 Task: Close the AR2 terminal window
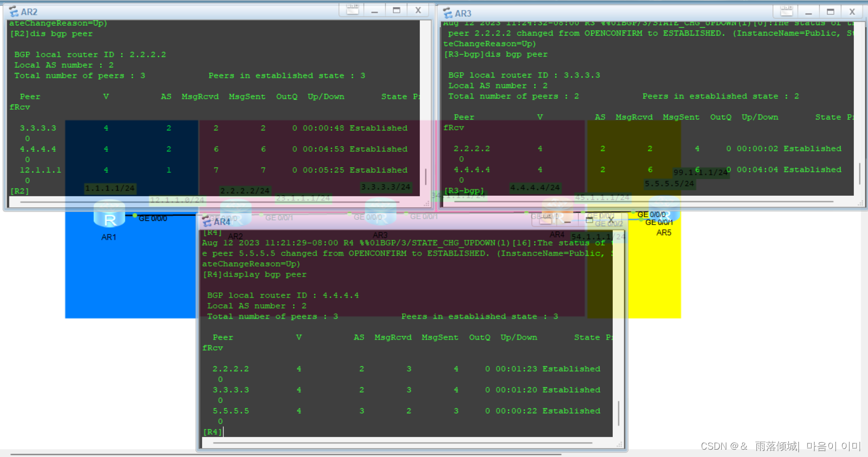(x=418, y=10)
